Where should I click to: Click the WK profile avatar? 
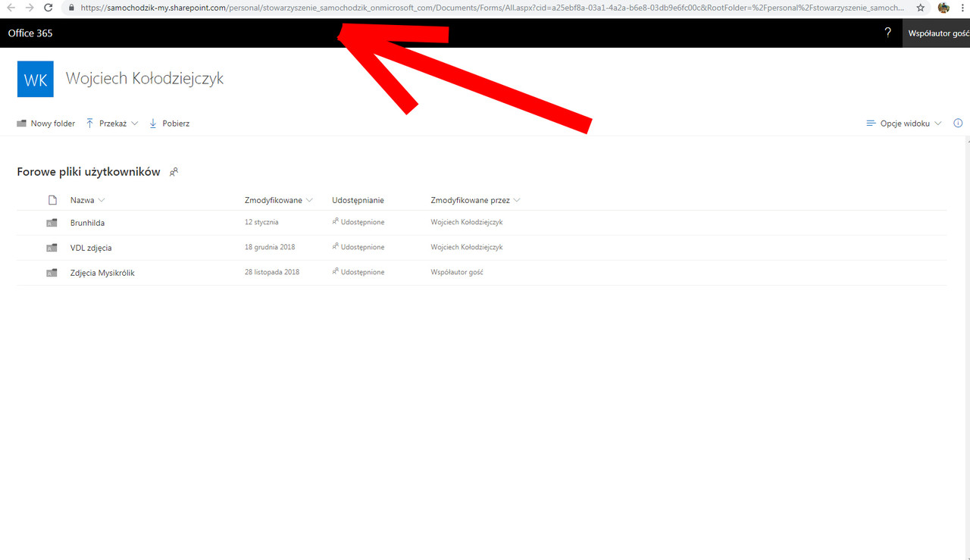35,79
